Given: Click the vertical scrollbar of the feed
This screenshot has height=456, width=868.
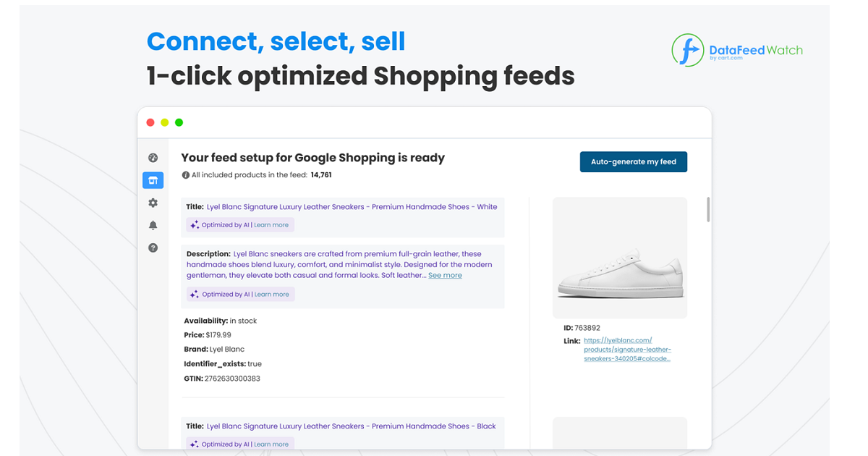Looking at the screenshot, I should click(708, 209).
